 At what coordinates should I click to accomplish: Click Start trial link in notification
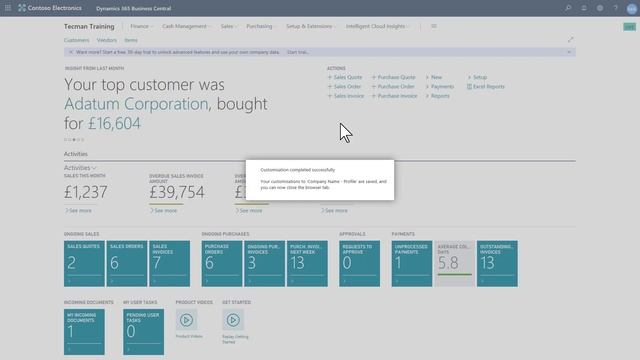point(298,52)
